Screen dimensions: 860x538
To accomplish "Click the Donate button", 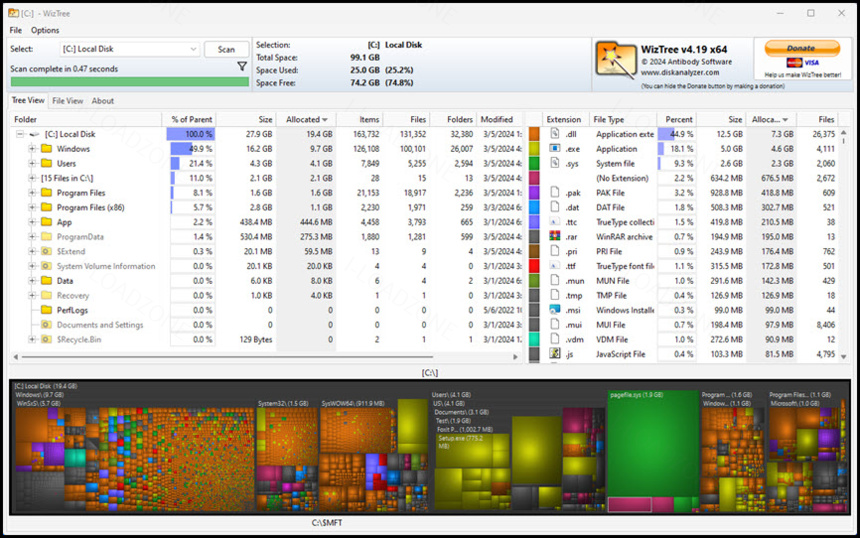I will click(802, 48).
